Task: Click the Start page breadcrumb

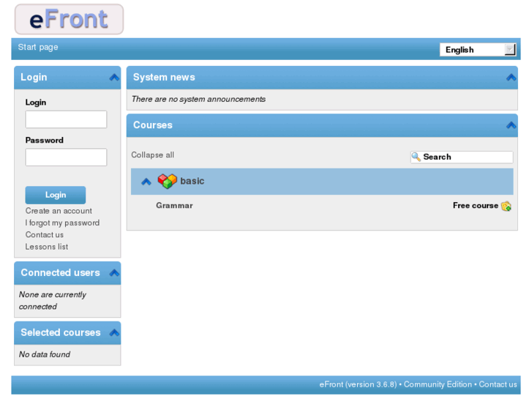Action: pos(38,47)
